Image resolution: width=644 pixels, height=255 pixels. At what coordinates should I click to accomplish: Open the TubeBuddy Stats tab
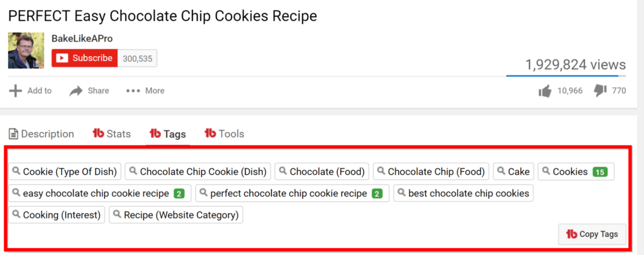(112, 134)
